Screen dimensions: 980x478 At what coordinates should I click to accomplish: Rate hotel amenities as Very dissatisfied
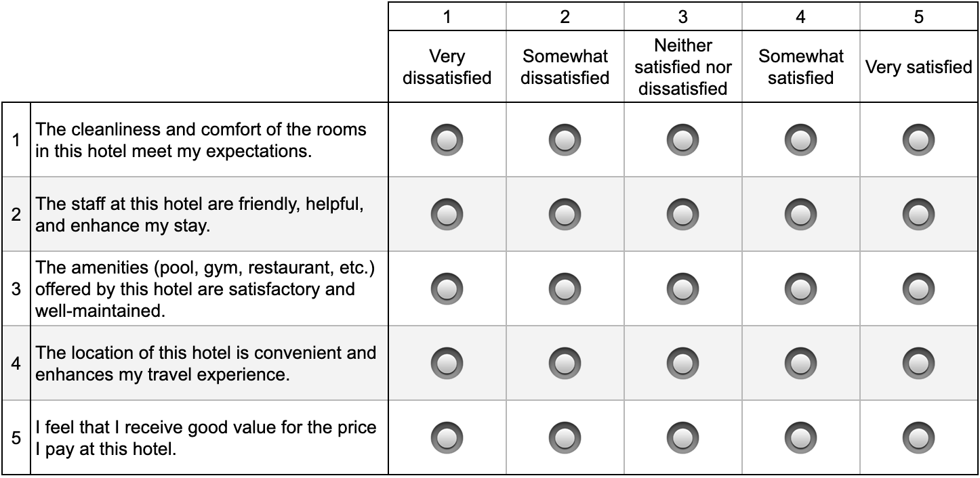[x=447, y=289]
